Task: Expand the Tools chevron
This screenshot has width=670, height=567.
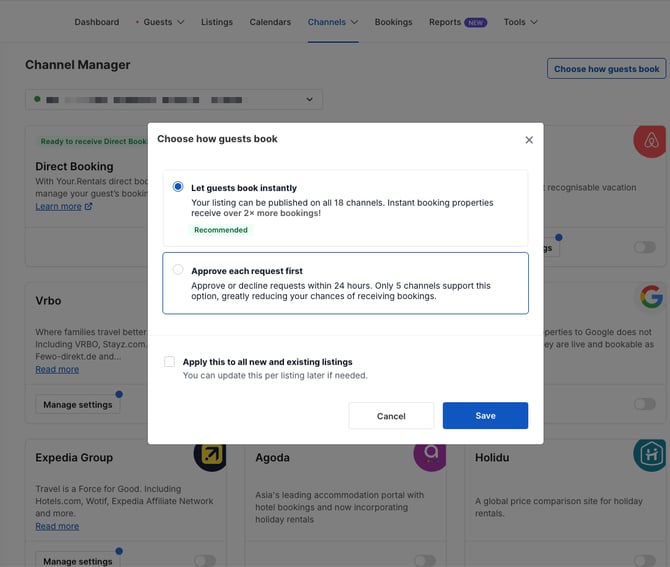Action: (534, 22)
